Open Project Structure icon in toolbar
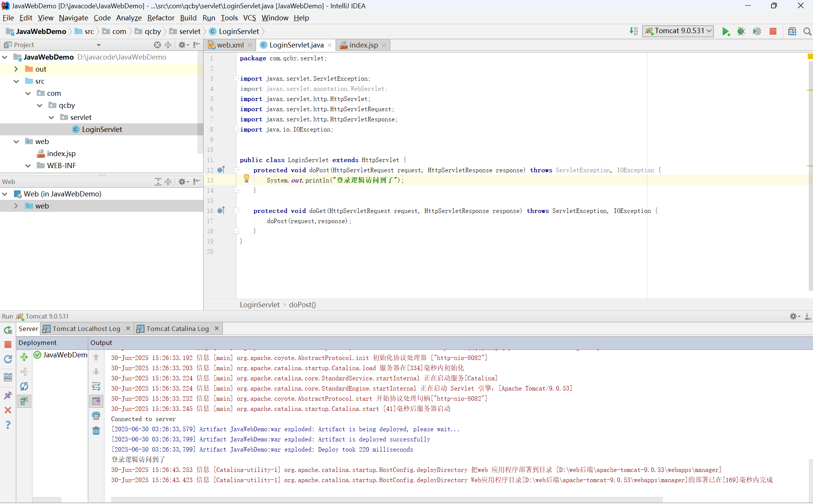The height and width of the screenshot is (504, 813). [x=792, y=31]
